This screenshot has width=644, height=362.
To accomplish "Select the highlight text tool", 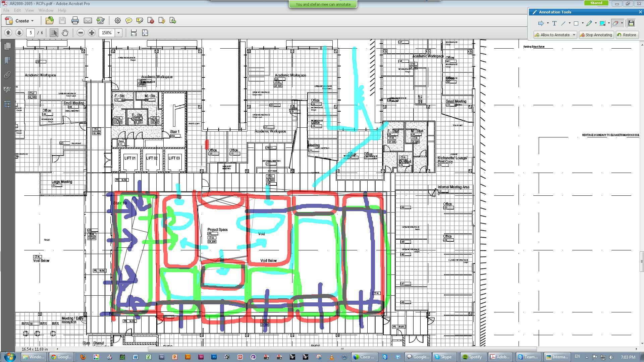I will [x=140, y=21].
